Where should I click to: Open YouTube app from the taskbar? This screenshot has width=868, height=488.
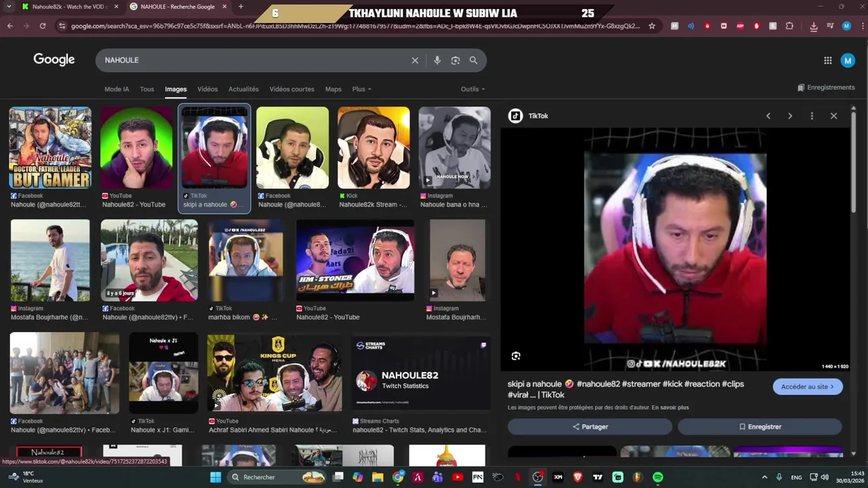tap(458, 477)
